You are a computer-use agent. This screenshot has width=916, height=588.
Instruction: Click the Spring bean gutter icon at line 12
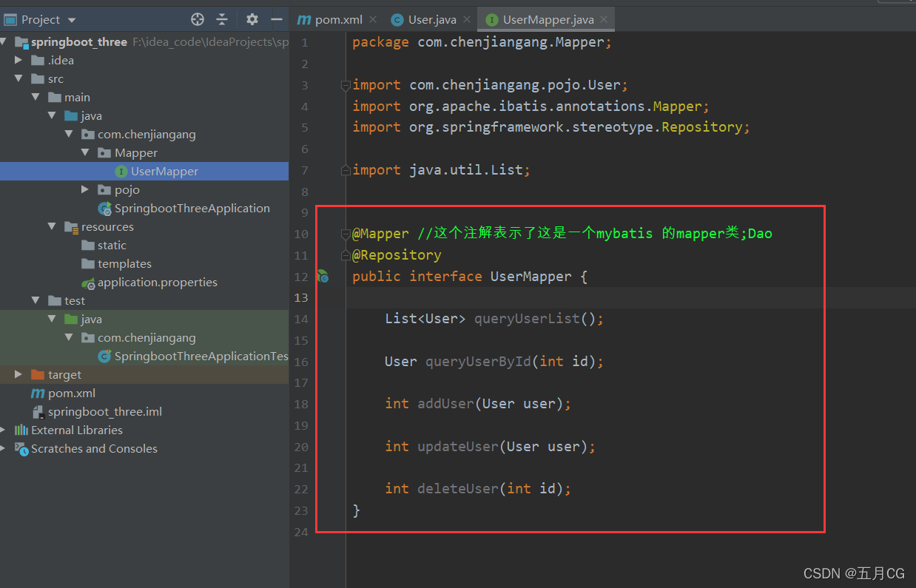[x=323, y=277]
